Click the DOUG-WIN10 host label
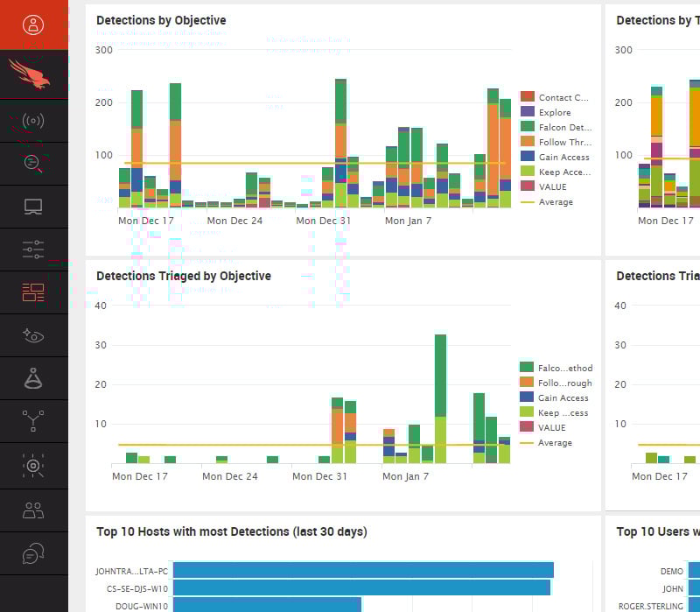The width and height of the screenshot is (700, 612). pyautogui.click(x=142, y=605)
